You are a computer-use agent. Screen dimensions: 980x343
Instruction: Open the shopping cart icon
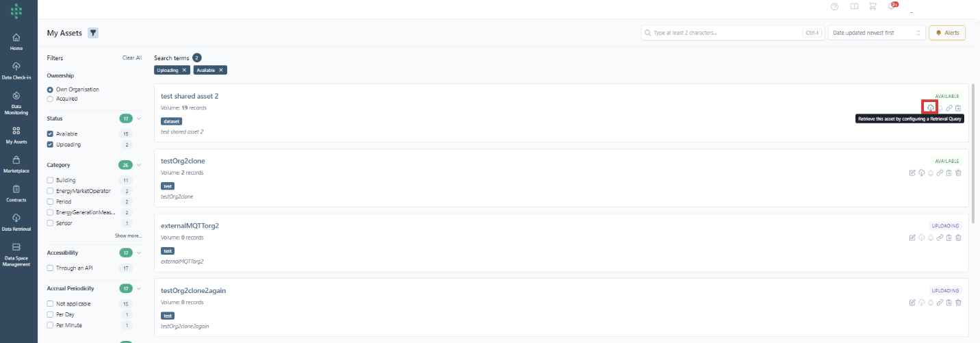(873, 6)
